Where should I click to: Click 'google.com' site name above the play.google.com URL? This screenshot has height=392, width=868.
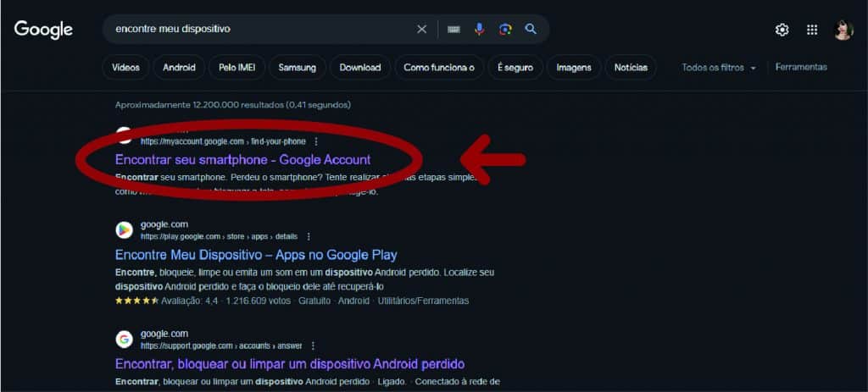[x=164, y=224]
